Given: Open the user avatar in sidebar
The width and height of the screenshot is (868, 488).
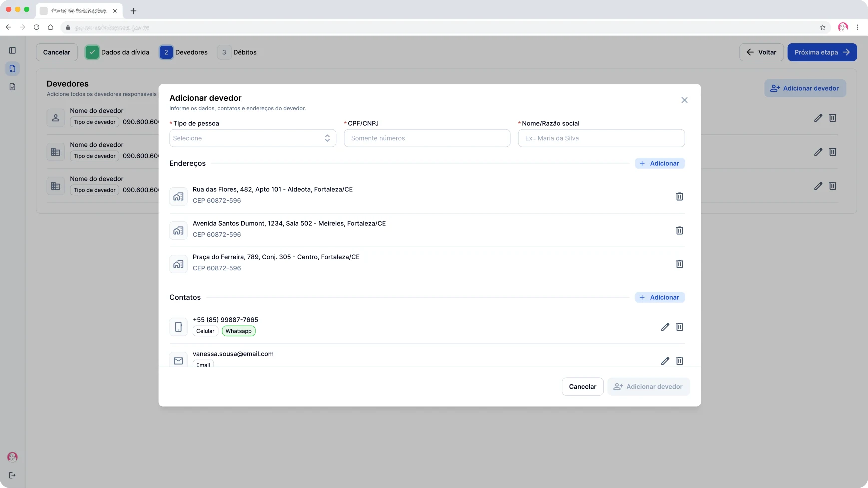Looking at the screenshot, I should [x=12, y=457].
